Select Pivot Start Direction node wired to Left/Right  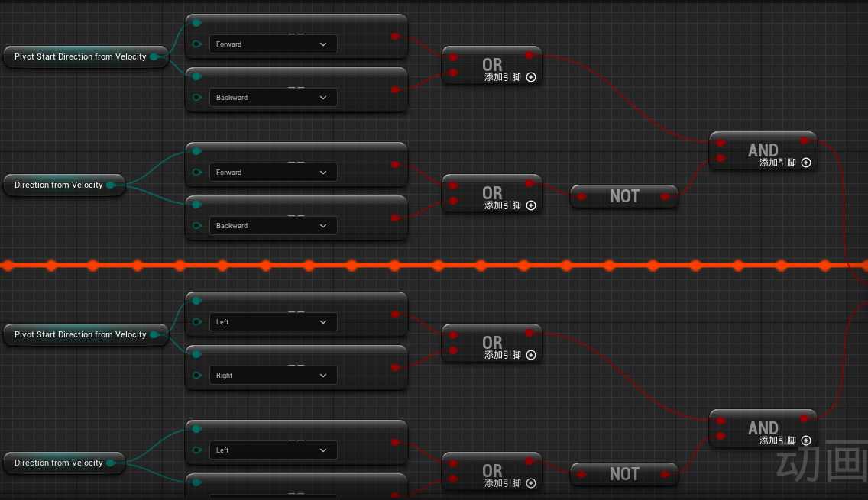click(86, 334)
